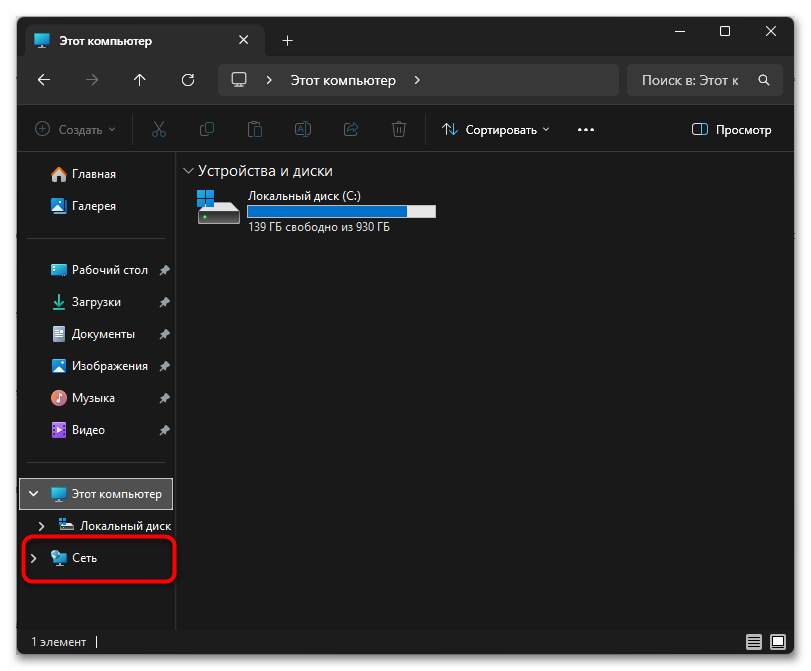The width and height of the screenshot is (811, 671).
Task: Collapse the Устройства и диски group
Action: click(x=187, y=172)
